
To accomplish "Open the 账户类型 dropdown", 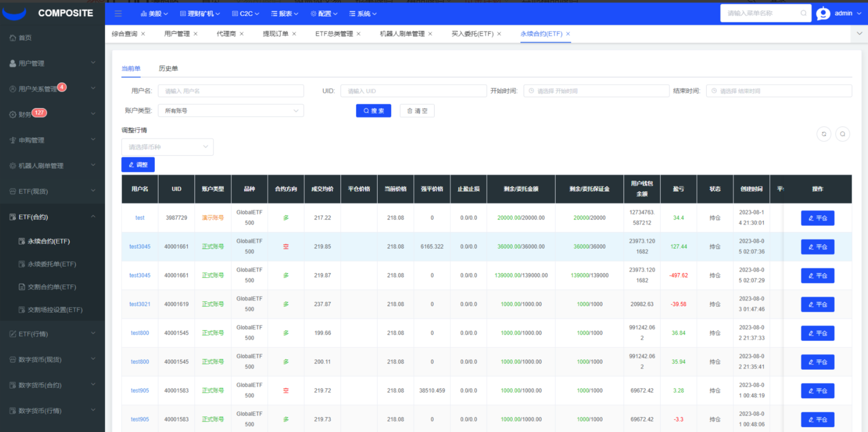I will pyautogui.click(x=231, y=111).
